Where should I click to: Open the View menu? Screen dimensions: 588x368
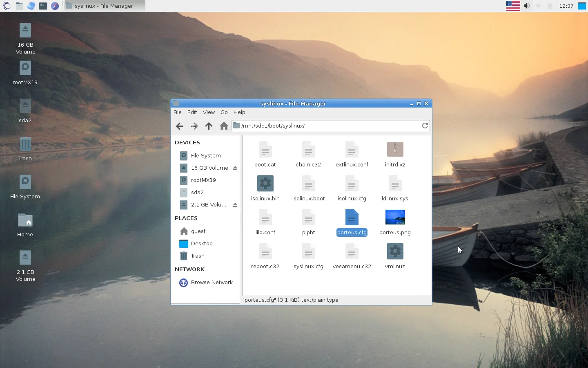click(209, 112)
